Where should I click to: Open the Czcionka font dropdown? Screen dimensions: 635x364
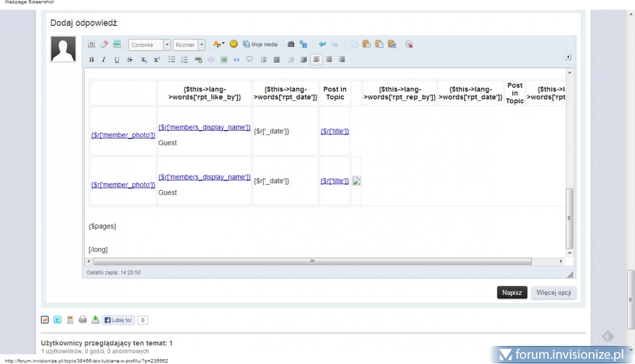tap(167, 45)
